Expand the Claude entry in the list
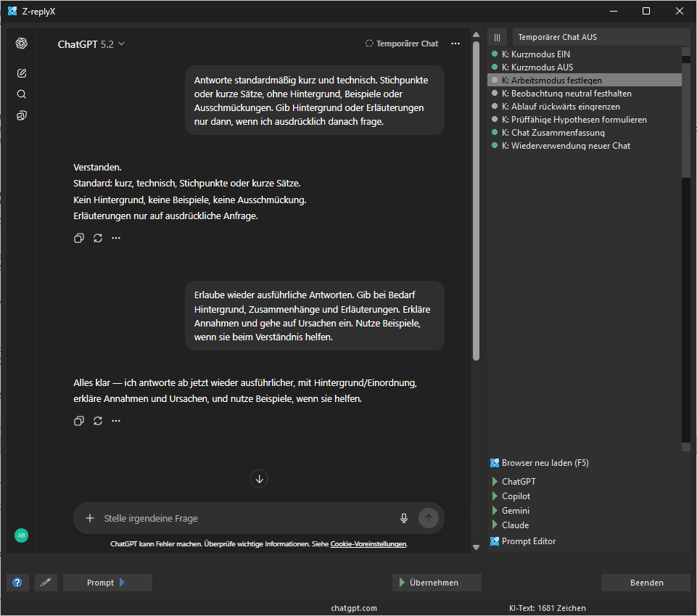Viewport: 697px width, 616px height. tap(495, 525)
